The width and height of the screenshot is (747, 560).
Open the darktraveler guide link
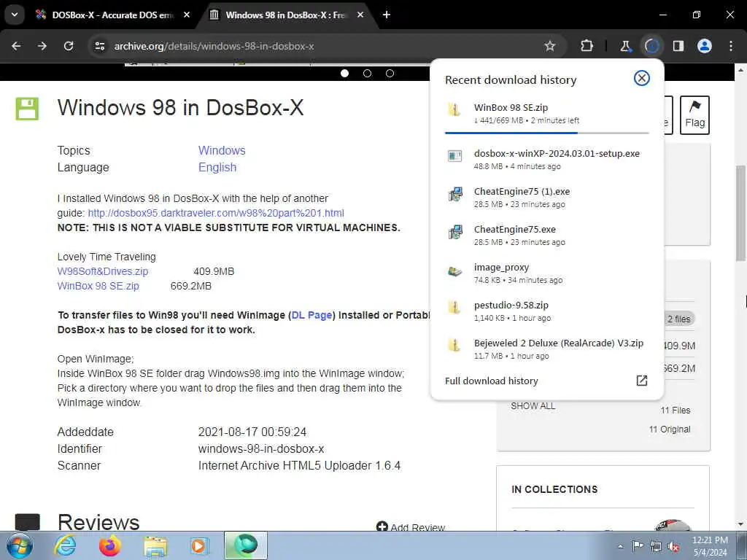(216, 213)
